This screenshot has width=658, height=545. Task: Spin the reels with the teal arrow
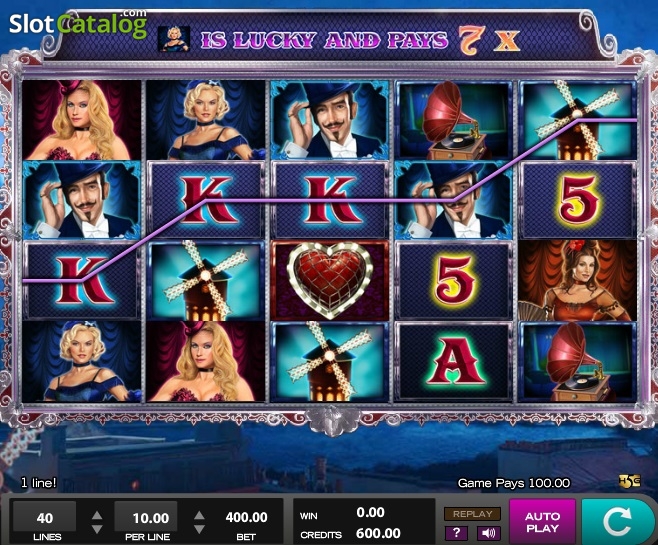[x=618, y=522]
